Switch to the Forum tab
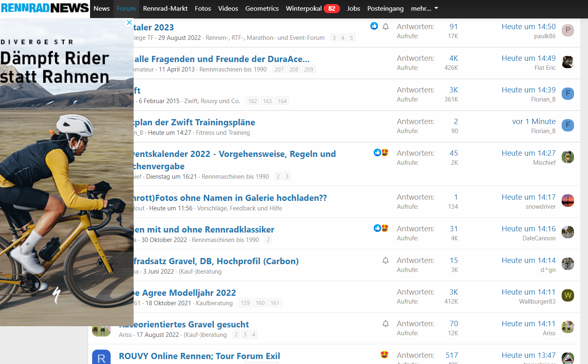 126,9
